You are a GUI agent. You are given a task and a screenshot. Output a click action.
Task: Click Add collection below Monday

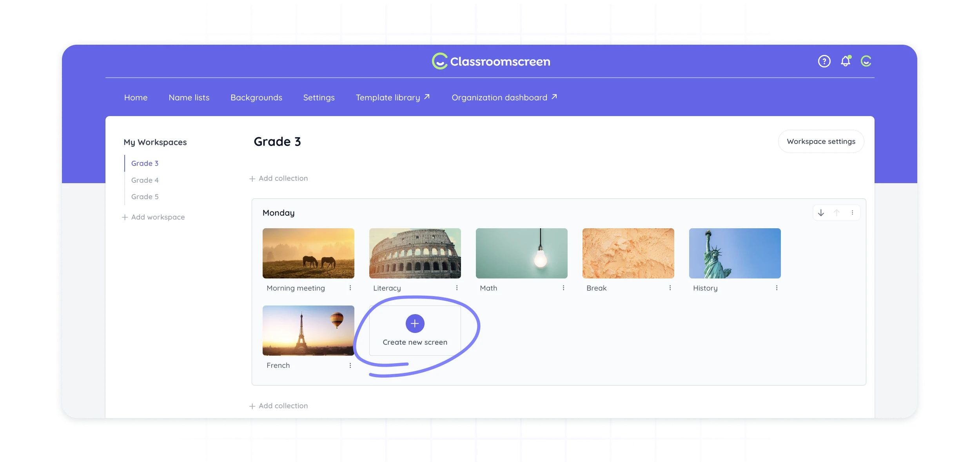(279, 406)
